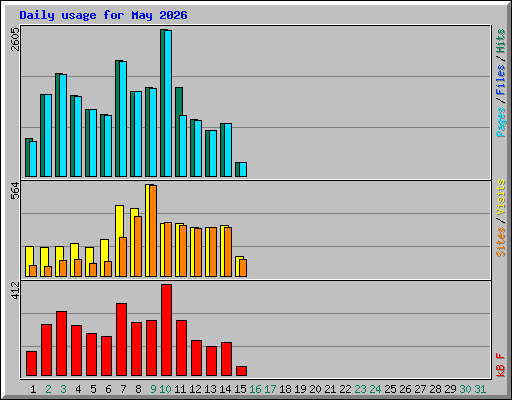Click day label 19 on the x-axis
Screen dimensions: 512x400
tap(300, 389)
